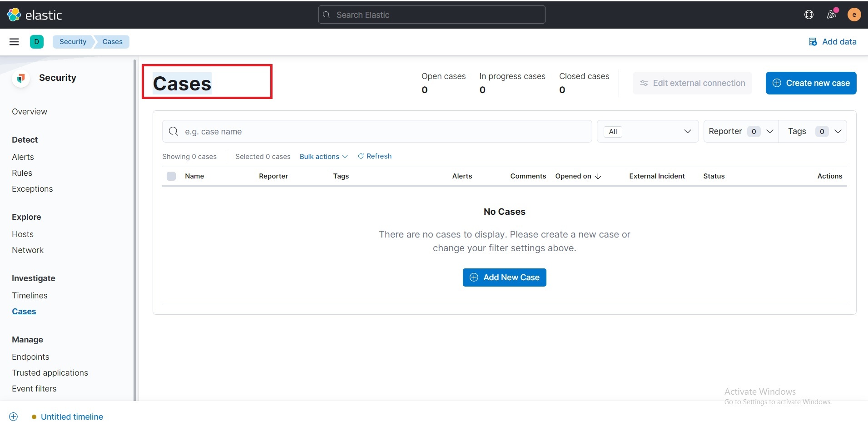Select all cases with header checkbox

point(171,176)
